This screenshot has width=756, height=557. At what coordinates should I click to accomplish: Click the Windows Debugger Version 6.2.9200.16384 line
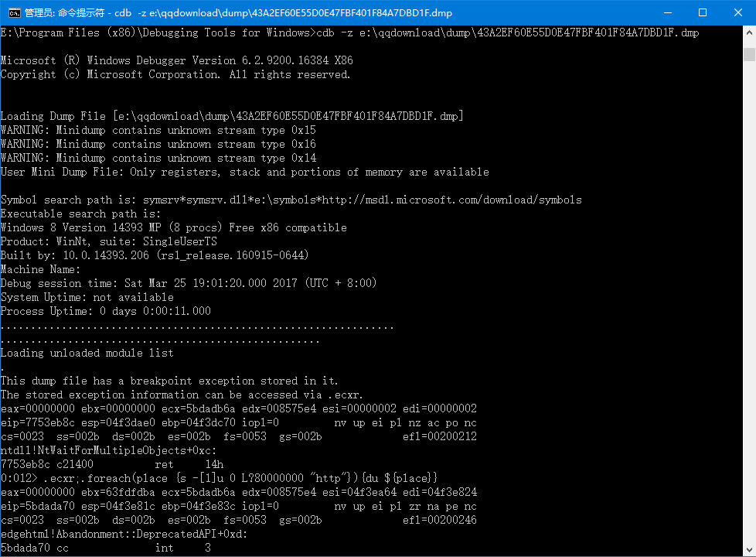pos(176,60)
